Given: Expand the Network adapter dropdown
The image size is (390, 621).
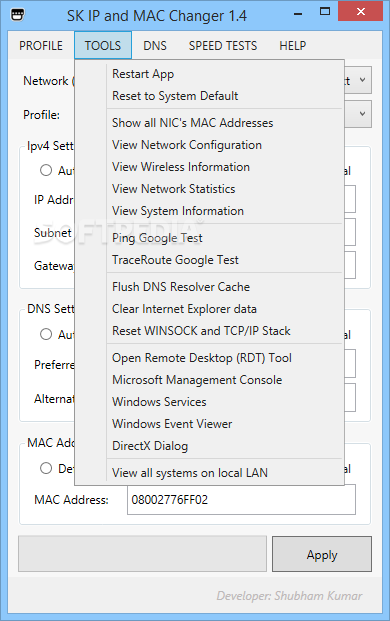Looking at the screenshot, I should pos(362,80).
